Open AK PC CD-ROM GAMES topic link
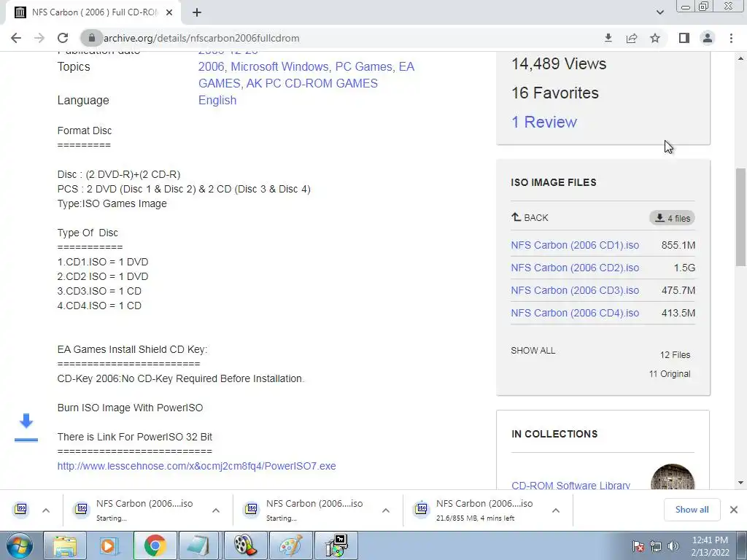 [x=312, y=83]
